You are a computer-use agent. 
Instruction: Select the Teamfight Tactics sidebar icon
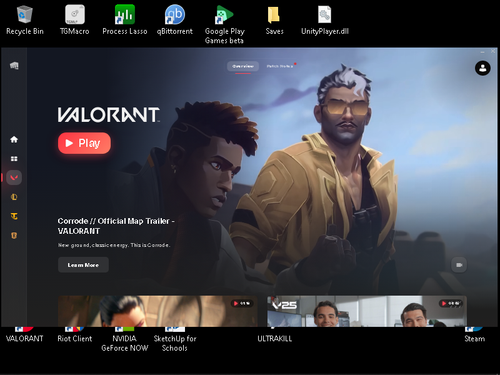[14, 216]
